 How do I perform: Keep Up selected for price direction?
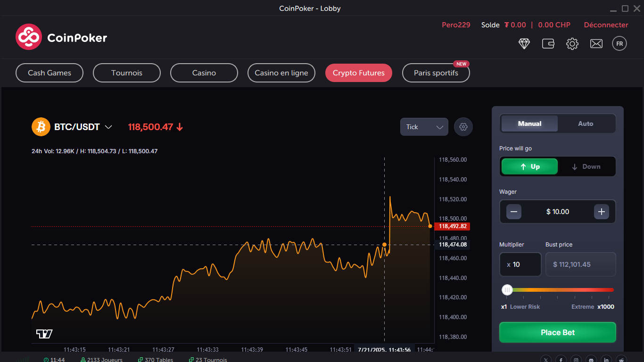pos(529,166)
